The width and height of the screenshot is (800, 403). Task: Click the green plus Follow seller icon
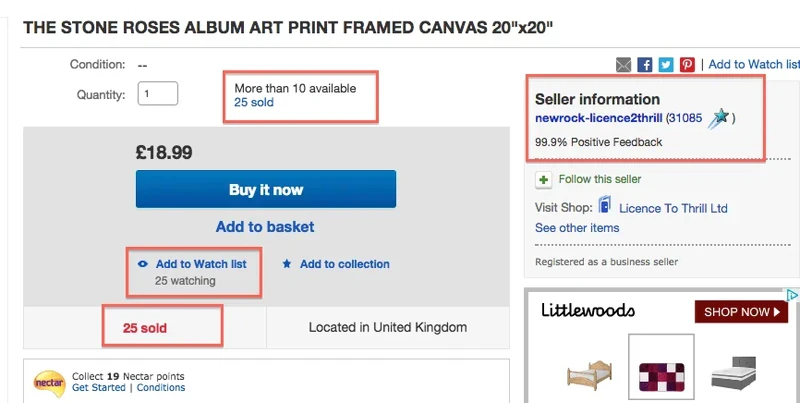pos(543,180)
